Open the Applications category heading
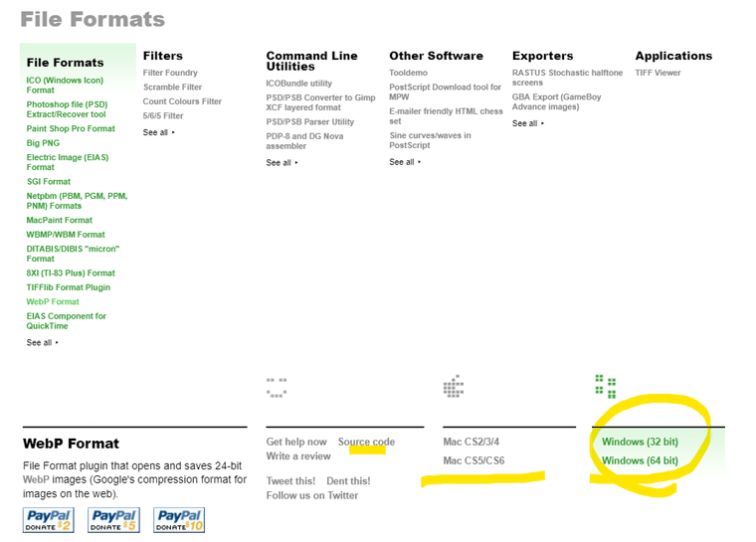Image resolution: width=756 pixels, height=542 pixels. pyautogui.click(x=673, y=57)
